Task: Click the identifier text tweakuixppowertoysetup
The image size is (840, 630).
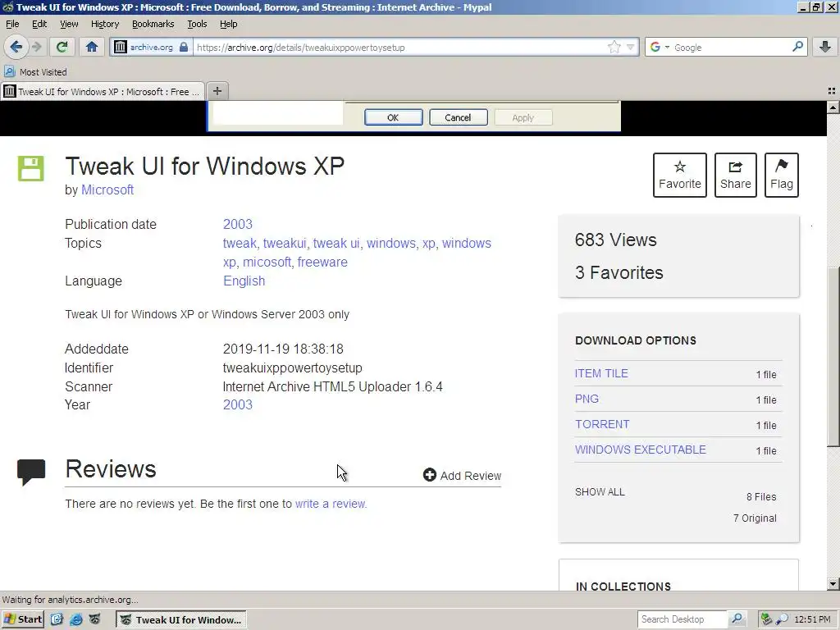Action: (293, 368)
